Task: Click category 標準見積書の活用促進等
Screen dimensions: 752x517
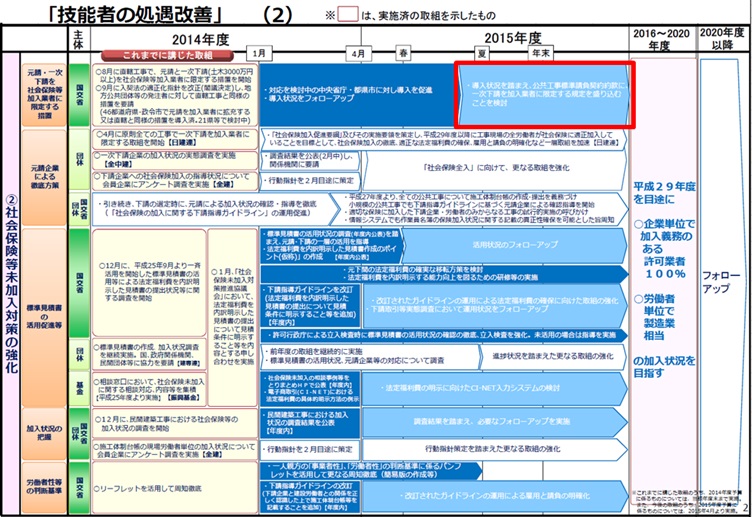Action: pos(44,317)
